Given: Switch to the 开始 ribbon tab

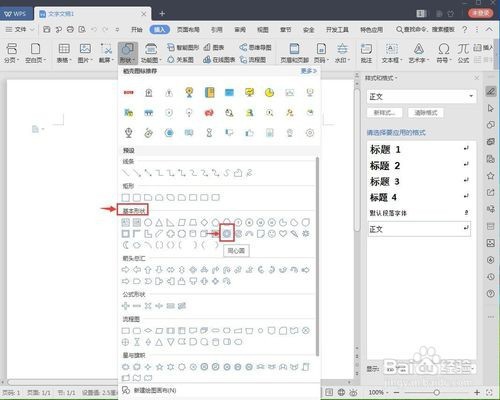Looking at the screenshot, I should coord(137,30).
